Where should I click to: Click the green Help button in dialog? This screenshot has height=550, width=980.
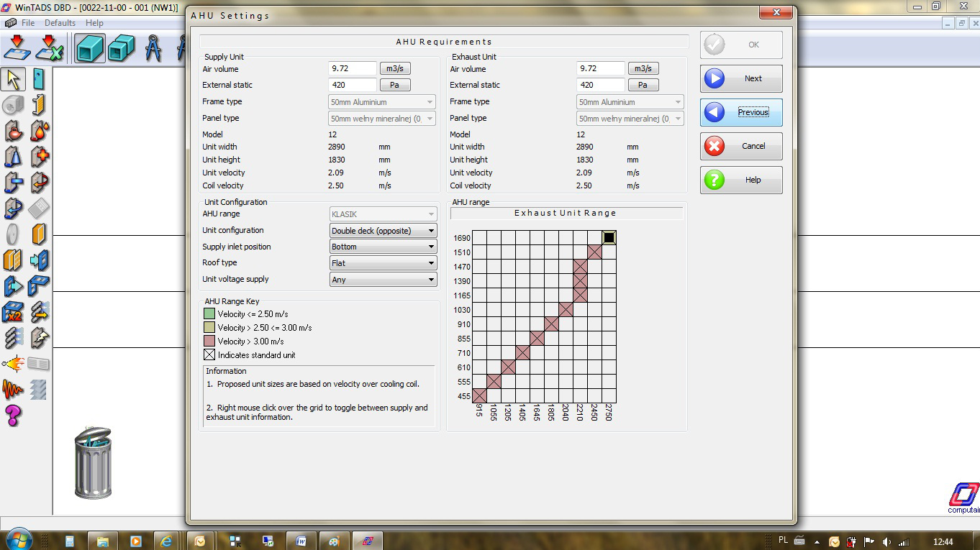coord(741,180)
